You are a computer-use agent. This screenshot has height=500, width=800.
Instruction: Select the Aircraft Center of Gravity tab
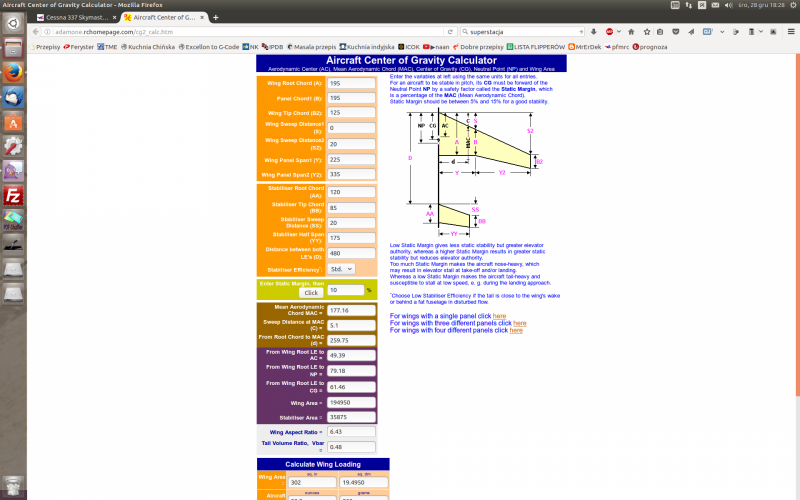(160, 18)
